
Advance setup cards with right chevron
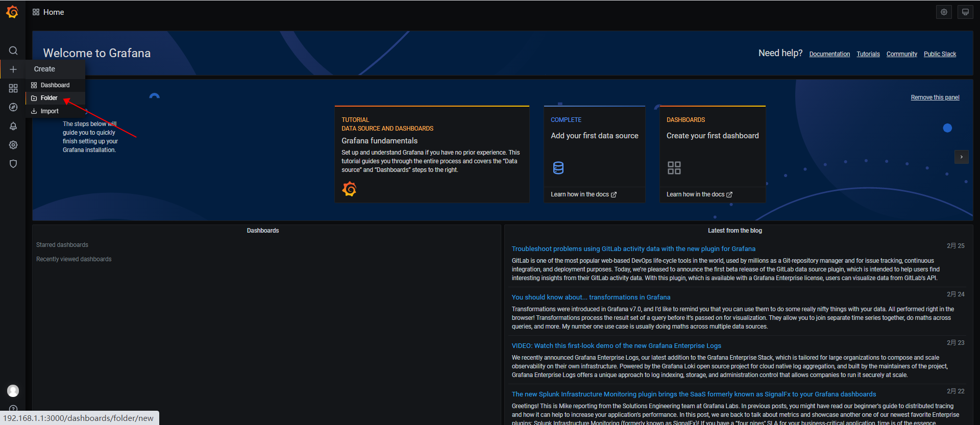[961, 157]
